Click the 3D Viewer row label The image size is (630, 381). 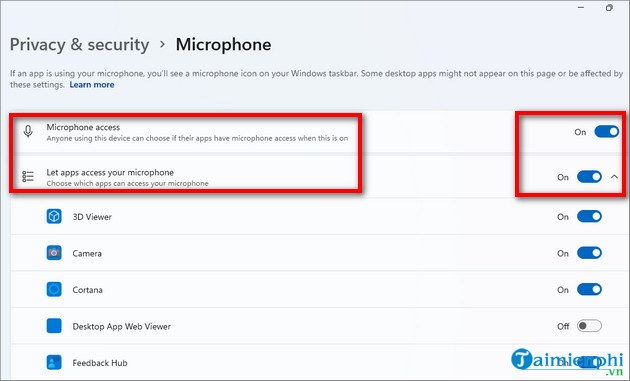pyautogui.click(x=92, y=217)
